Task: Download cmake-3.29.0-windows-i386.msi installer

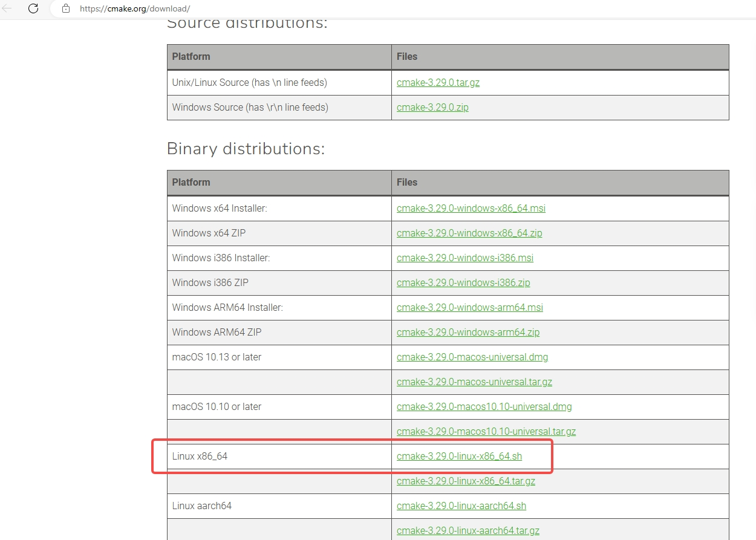Action: click(465, 258)
